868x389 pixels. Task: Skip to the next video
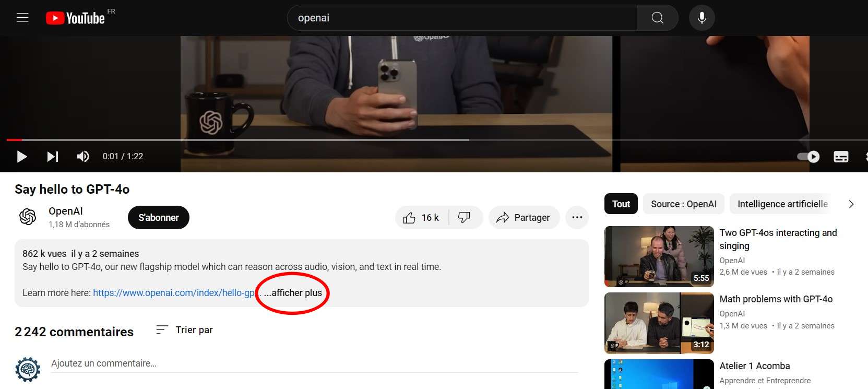tap(53, 157)
